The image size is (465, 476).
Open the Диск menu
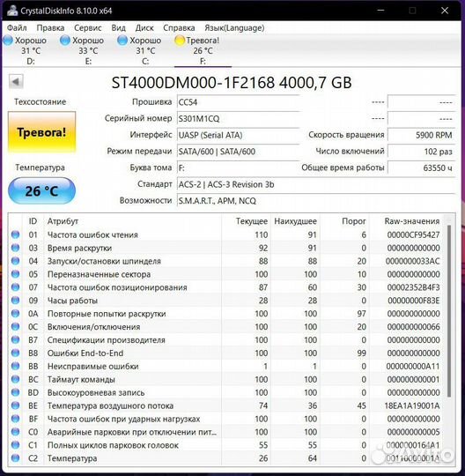click(x=144, y=28)
